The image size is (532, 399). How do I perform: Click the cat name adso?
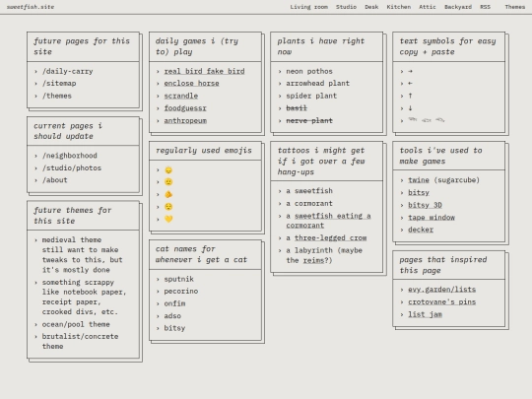click(x=172, y=316)
